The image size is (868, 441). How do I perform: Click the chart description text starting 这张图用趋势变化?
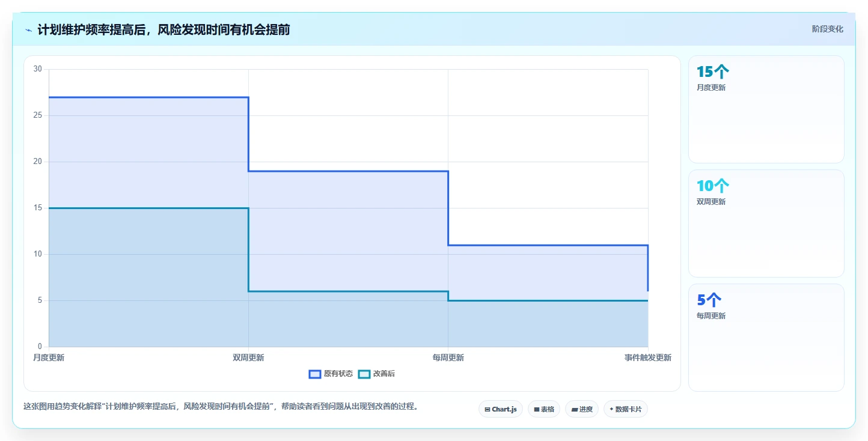click(x=221, y=407)
